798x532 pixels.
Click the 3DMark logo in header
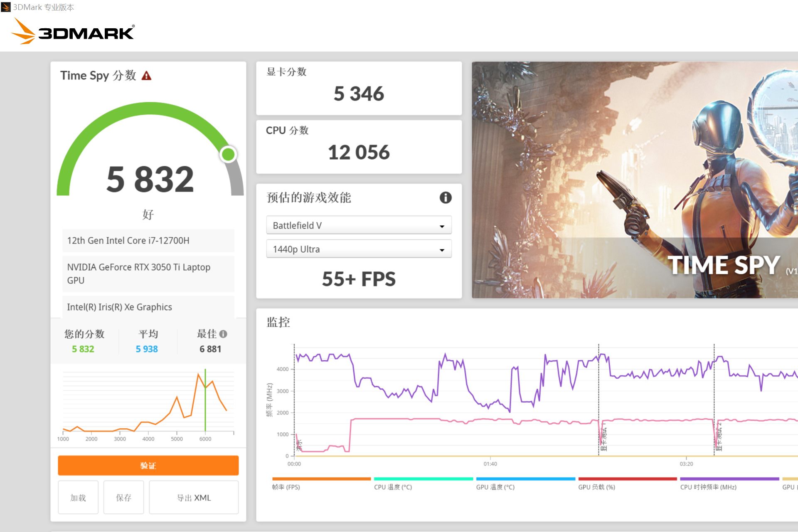tap(73, 31)
